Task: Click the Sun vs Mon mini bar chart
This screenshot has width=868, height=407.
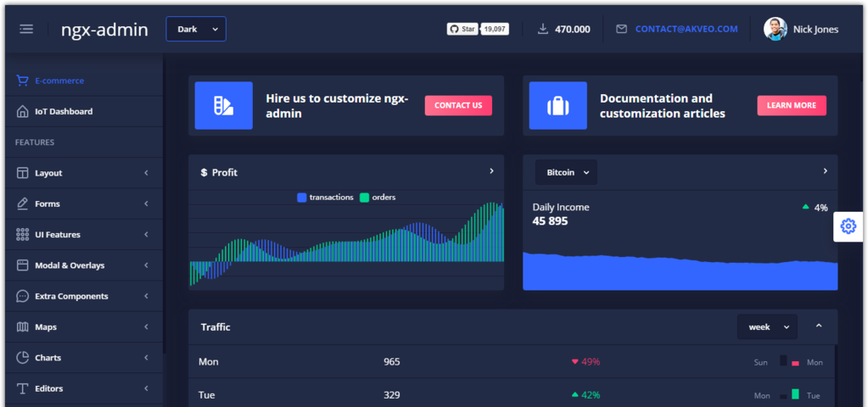Action: [789, 361]
